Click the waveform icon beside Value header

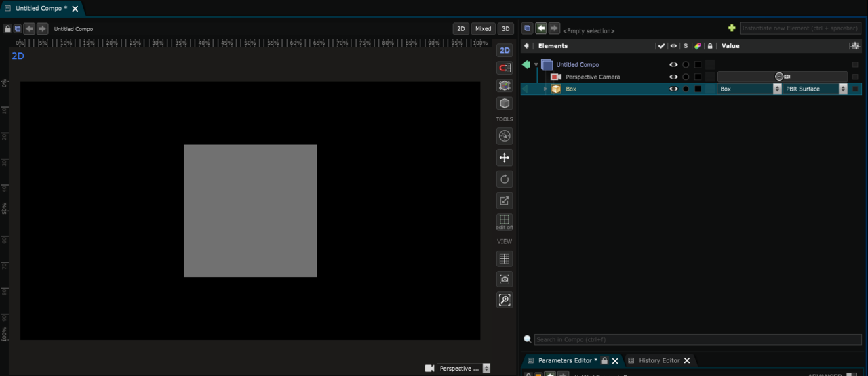pyautogui.click(x=854, y=46)
